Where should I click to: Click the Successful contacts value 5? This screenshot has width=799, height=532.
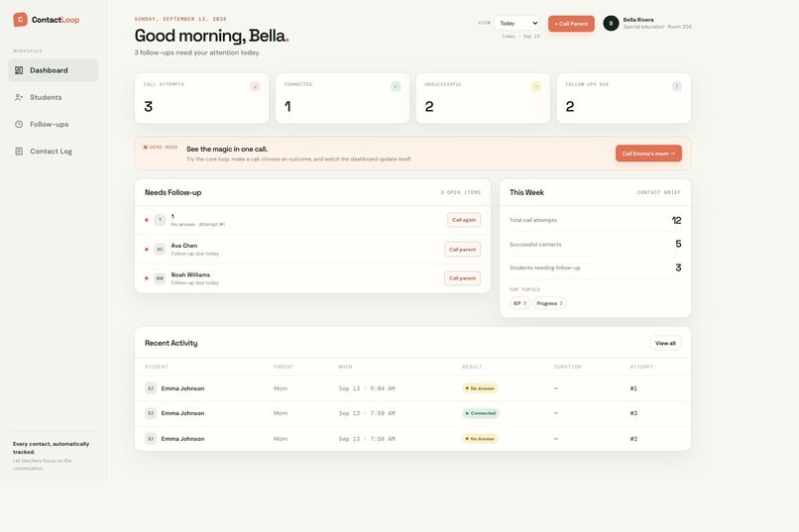(x=678, y=244)
